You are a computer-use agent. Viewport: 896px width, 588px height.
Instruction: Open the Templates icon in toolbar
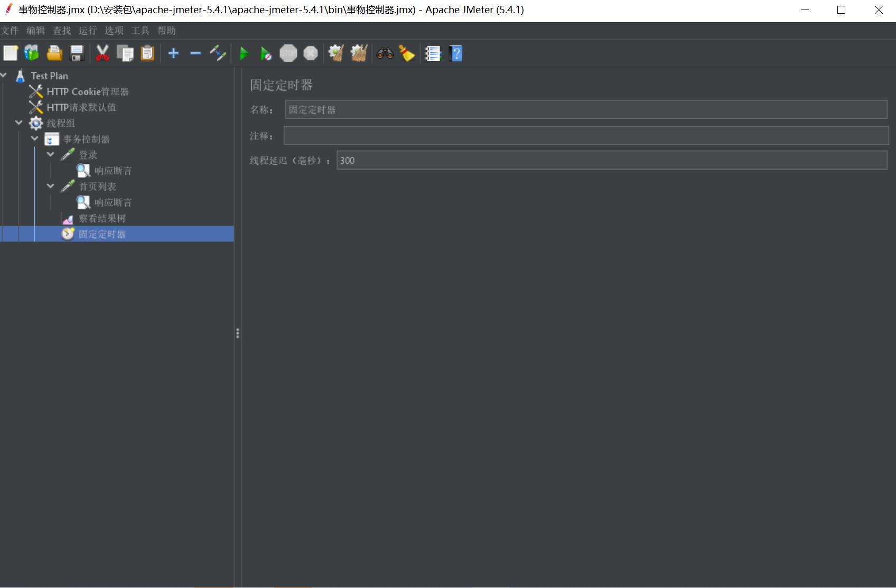click(32, 53)
